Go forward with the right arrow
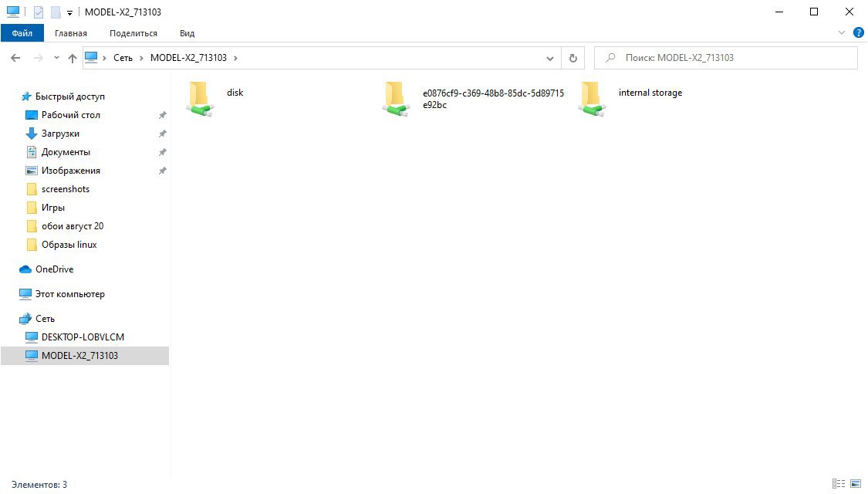This screenshot has width=868, height=494. tap(39, 58)
